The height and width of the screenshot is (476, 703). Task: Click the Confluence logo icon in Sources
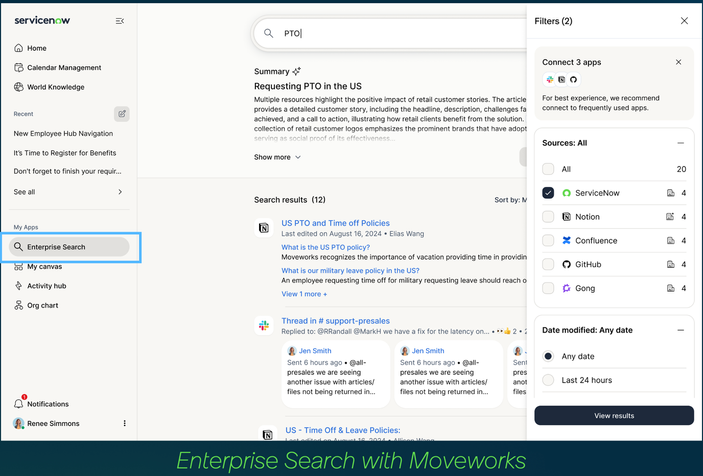566,241
